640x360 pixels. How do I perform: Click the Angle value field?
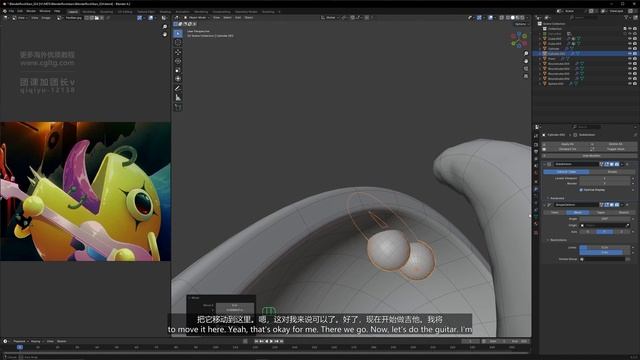(x=604, y=219)
